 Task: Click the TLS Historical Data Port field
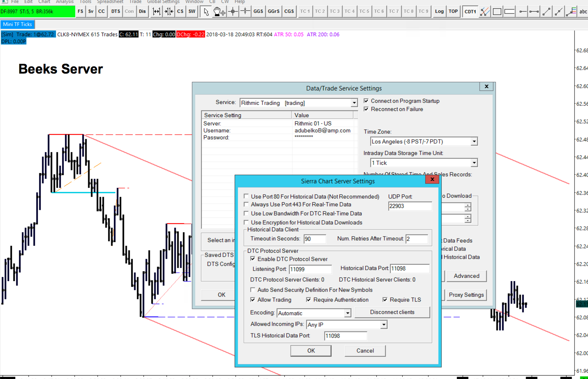click(x=346, y=336)
